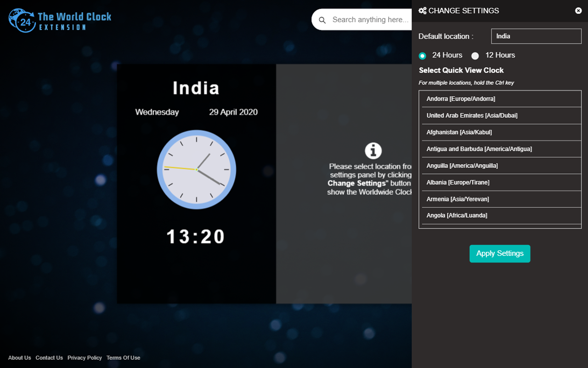Viewport: 588px width, 368px height.
Task: Click the digital time 13:20
Action: [x=196, y=237]
